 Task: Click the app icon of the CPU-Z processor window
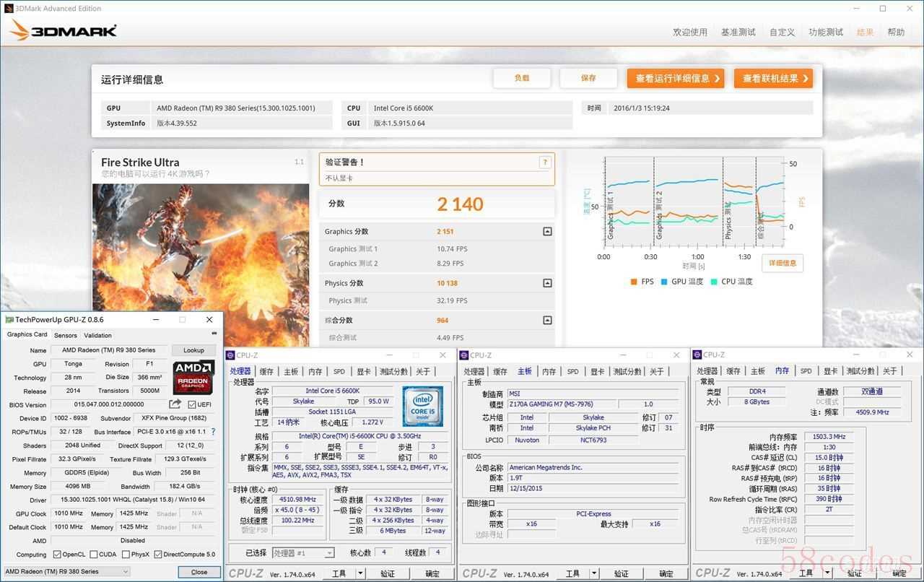(x=230, y=355)
